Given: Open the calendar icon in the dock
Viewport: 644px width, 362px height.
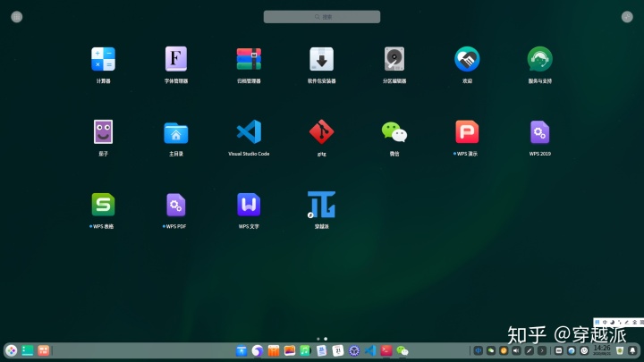Looking at the screenshot, I should tap(337, 351).
